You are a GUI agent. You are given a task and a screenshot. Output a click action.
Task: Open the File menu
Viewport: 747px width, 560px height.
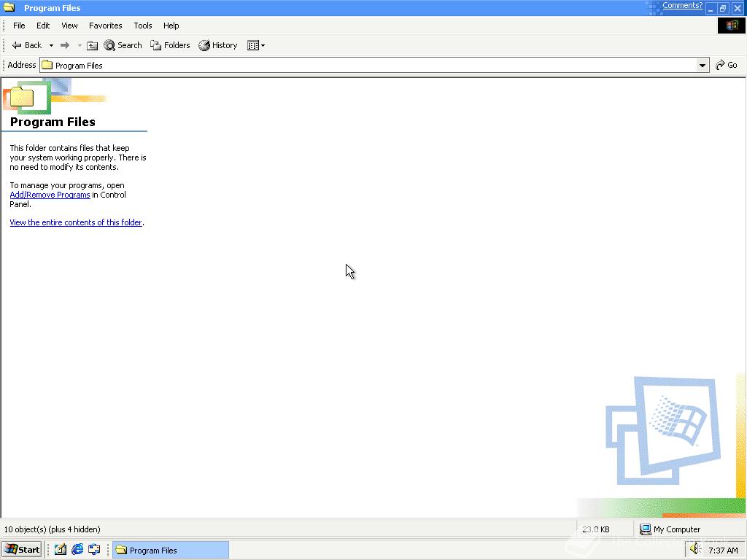coord(19,26)
